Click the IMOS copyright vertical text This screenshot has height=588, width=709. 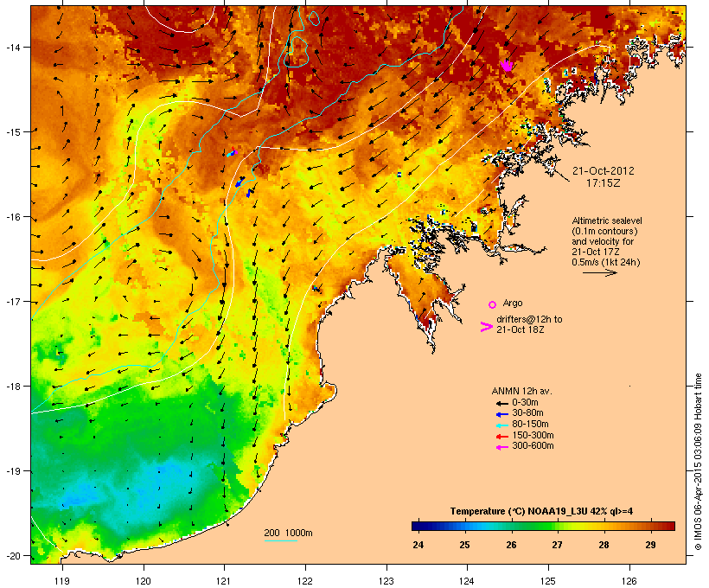point(698,462)
